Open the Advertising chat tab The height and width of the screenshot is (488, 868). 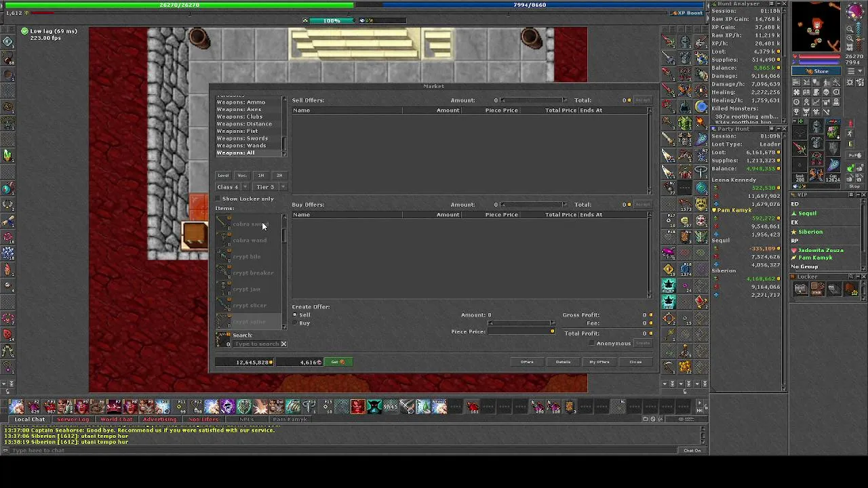pyautogui.click(x=159, y=420)
